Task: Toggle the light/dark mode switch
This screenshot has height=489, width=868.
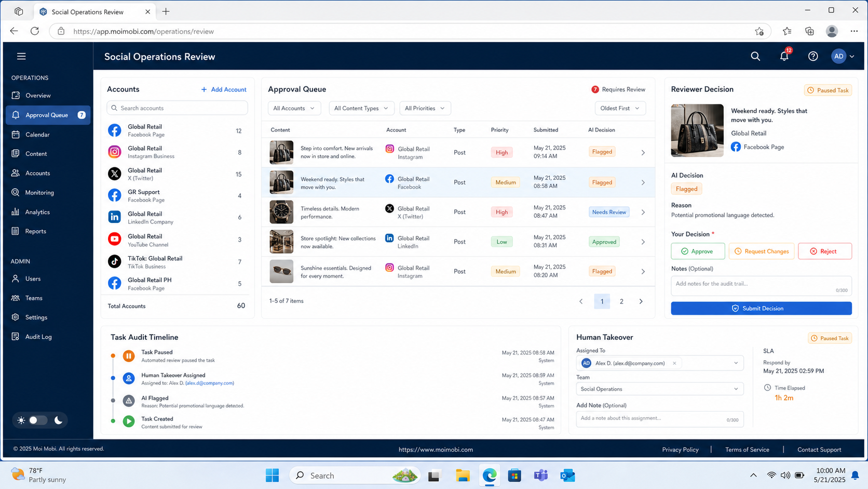Action: [37, 420]
